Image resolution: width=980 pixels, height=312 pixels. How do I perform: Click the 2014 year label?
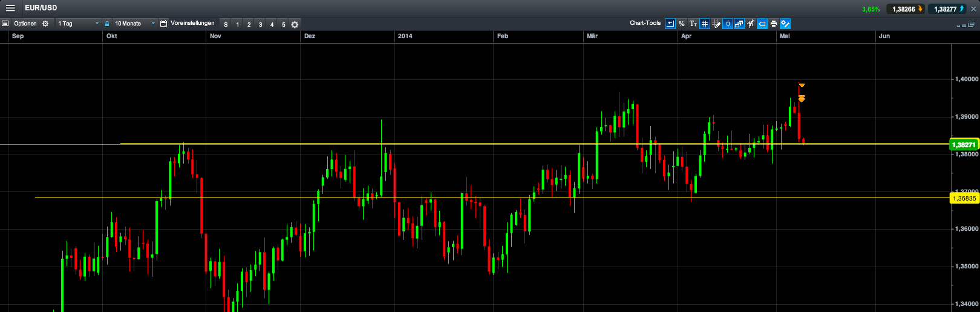click(x=405, y=36)
